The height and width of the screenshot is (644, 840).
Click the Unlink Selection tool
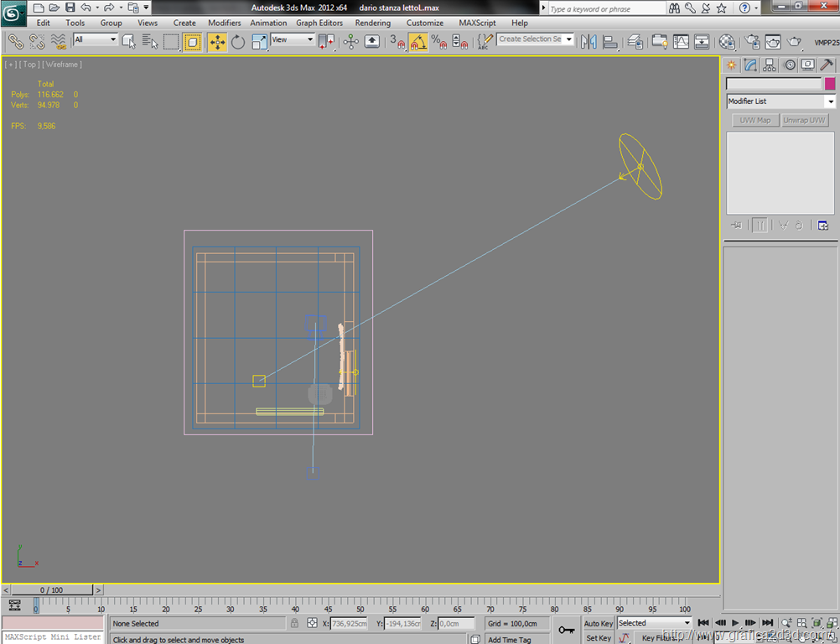(x=37, y=42)
